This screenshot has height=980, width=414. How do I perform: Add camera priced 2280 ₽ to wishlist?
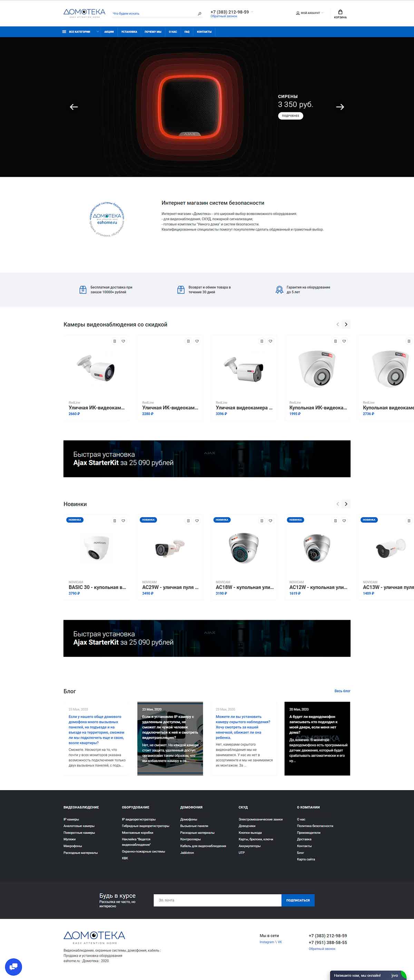(197, 341)
